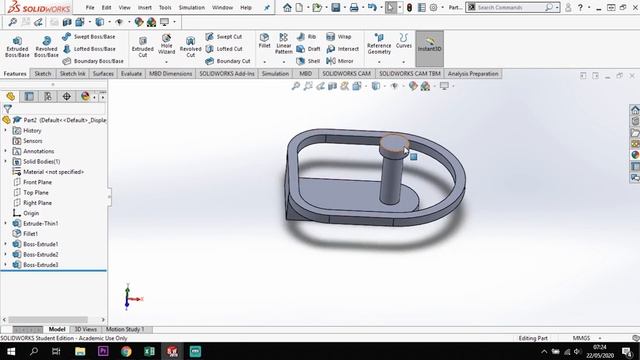Select the Linear Pattern tool
640x360 pixels.
click(x=284, y=44)
